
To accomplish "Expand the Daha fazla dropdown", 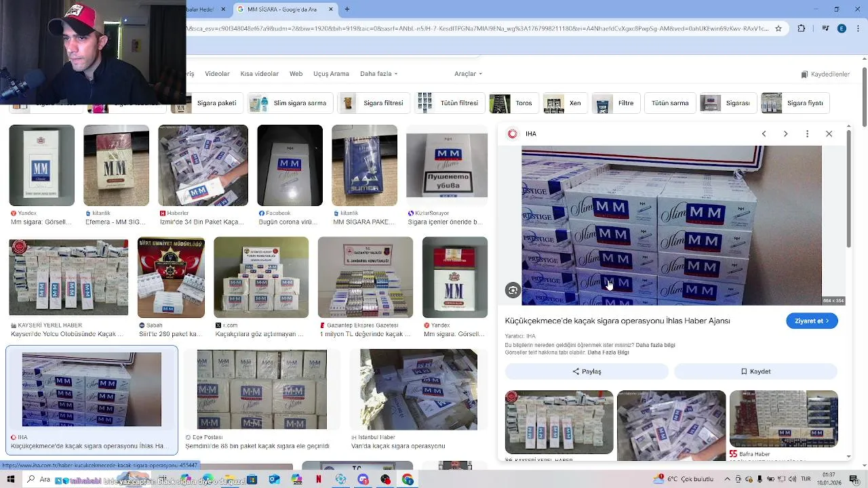I will click(x=378, y=74).
